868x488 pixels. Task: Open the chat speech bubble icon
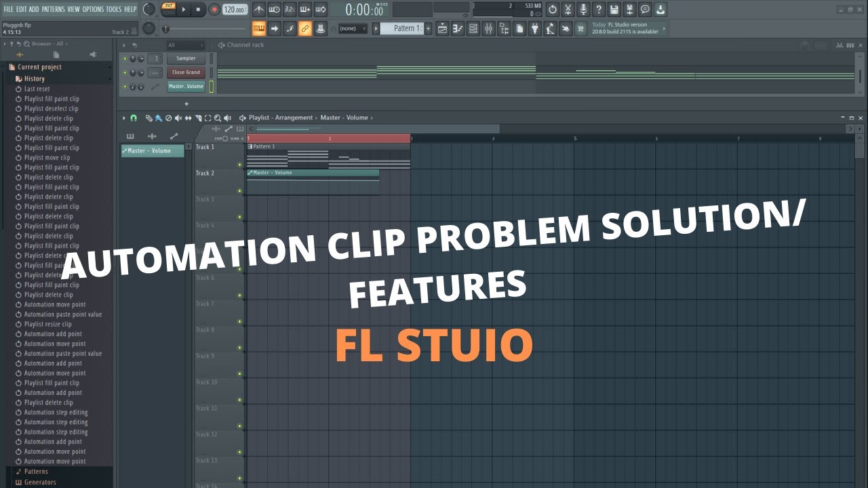tap(645, 9)
